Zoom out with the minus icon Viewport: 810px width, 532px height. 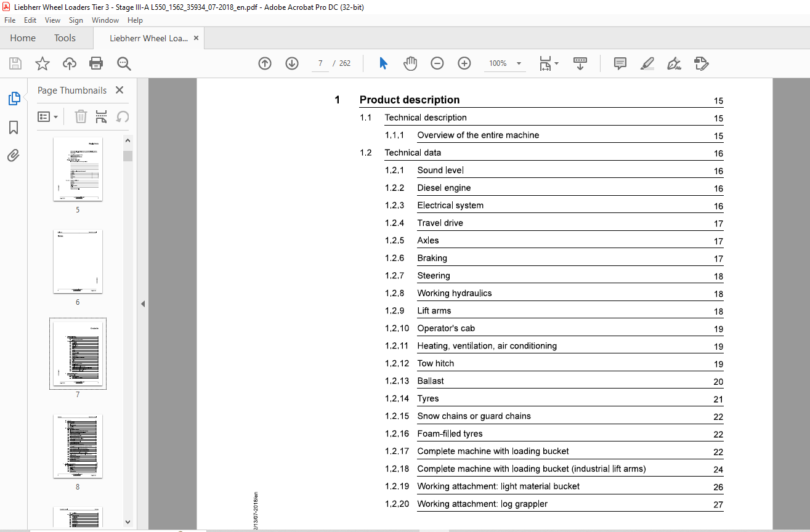[437, 63]
